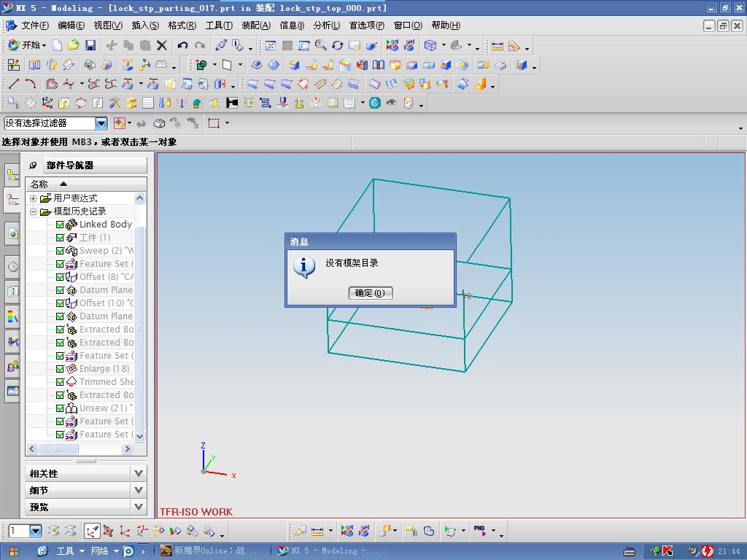Click the New file icon
747x560 pixels.
(x=57, y=45)
